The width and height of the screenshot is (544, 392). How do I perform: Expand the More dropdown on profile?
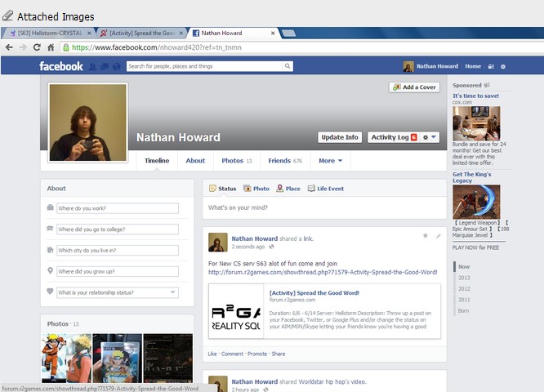330,161
